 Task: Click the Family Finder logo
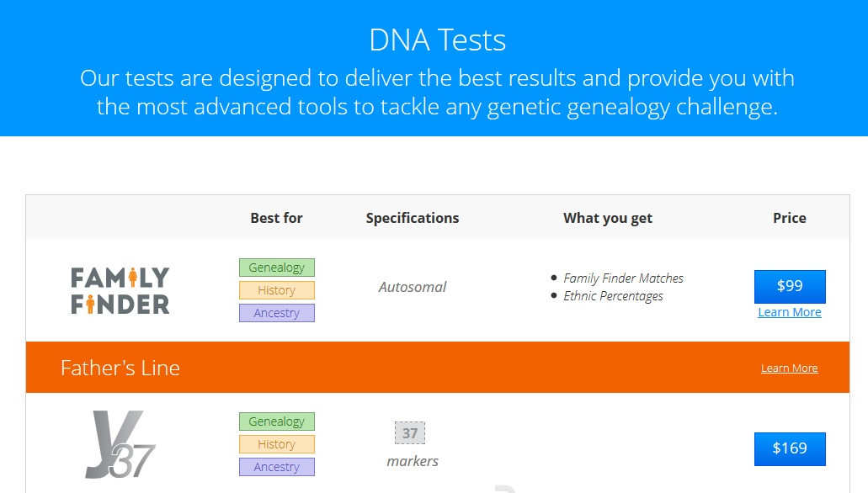(120, 290)
